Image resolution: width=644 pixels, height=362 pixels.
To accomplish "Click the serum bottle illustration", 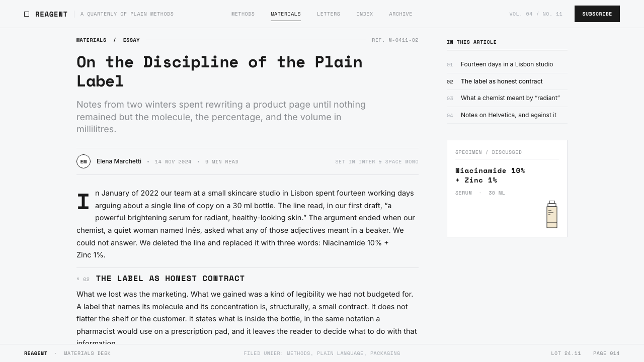I will (x=552, y=215).
